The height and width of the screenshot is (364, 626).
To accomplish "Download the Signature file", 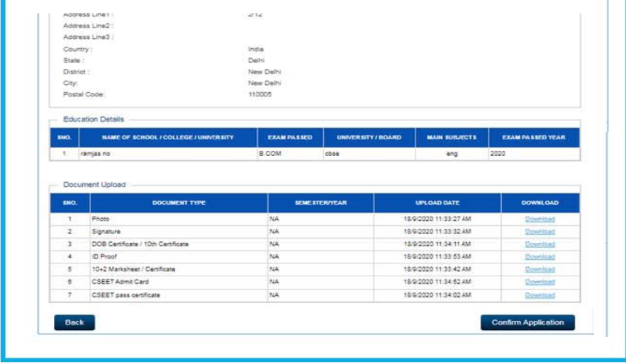I will coord(540,232).
